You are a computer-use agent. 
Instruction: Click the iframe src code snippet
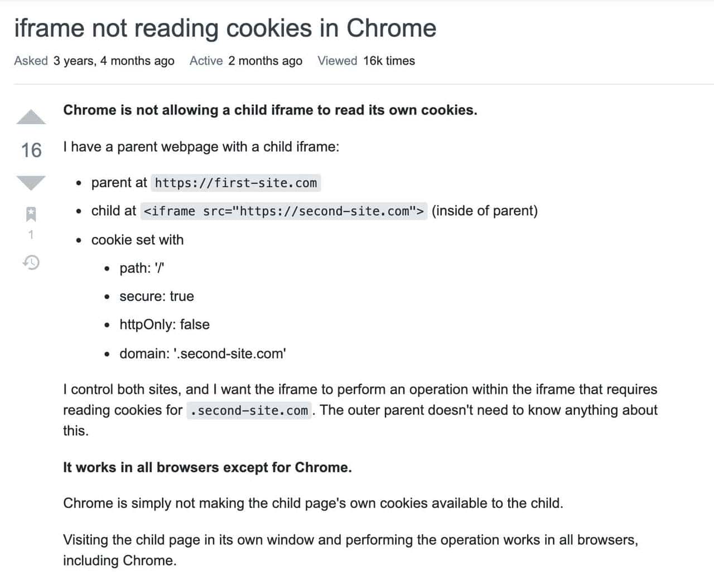284,211
